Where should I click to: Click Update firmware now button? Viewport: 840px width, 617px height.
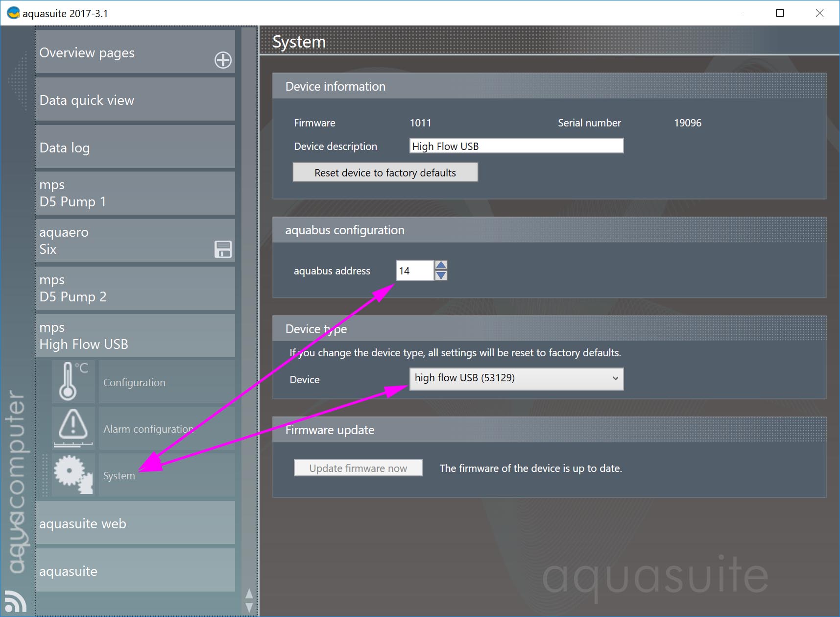coord(358,468)
